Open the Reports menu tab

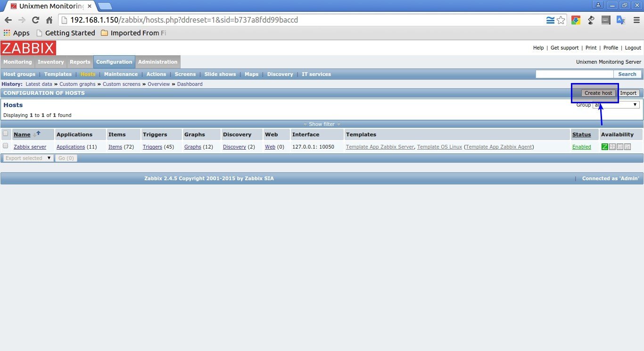coord(80,62)
